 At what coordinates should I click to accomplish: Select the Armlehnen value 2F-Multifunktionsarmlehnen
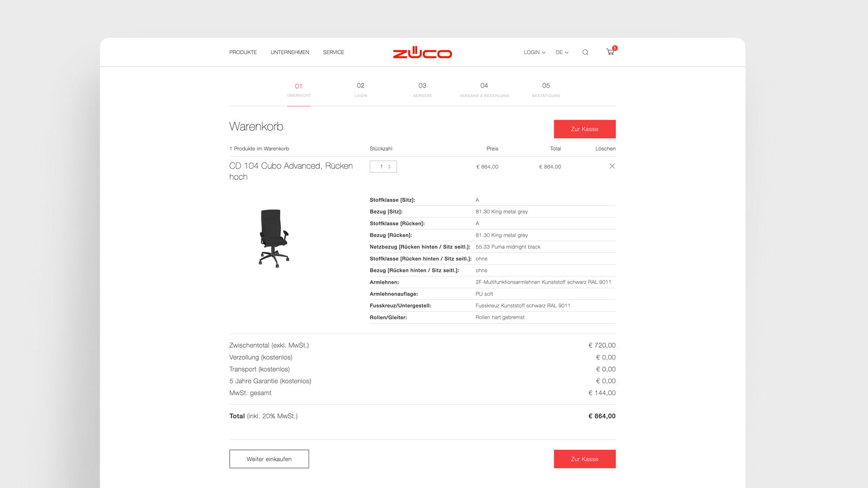(x=544, y=282)
